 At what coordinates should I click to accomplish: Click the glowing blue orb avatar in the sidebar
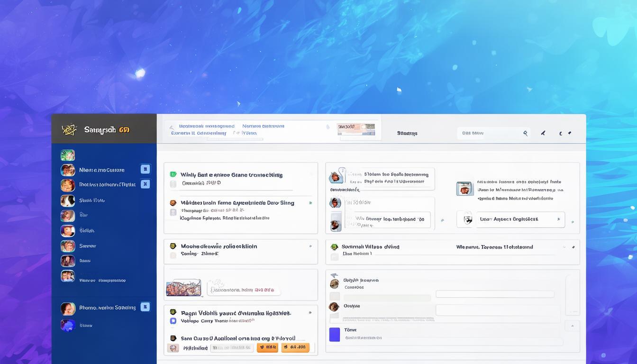point(68,325)
